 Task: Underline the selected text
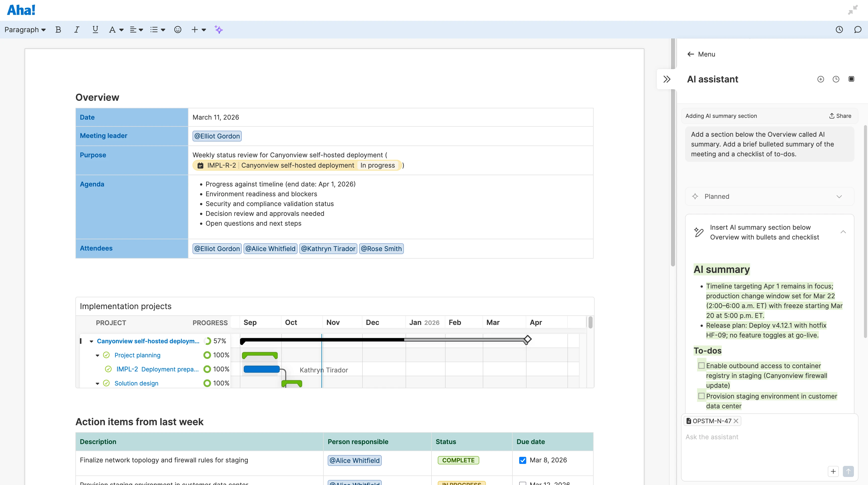95,30
